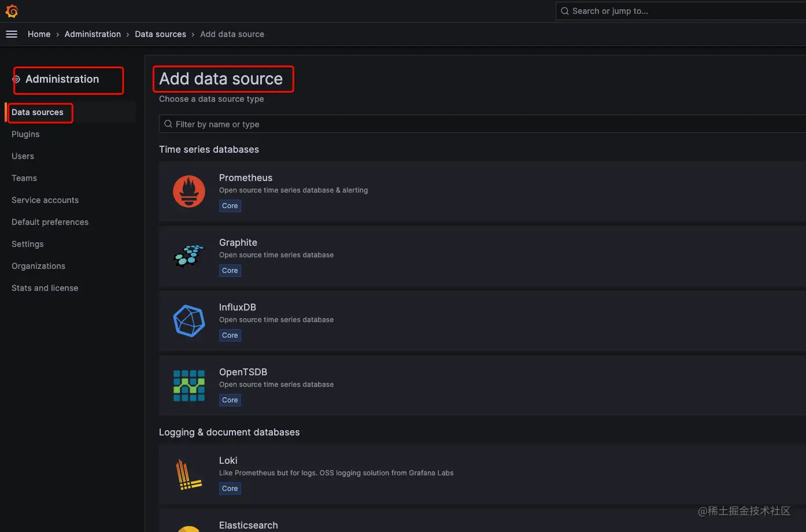Viewport: 806px width, 532px height.
Task: Click the Add data source breadcrumb
Action: [232, 34]
